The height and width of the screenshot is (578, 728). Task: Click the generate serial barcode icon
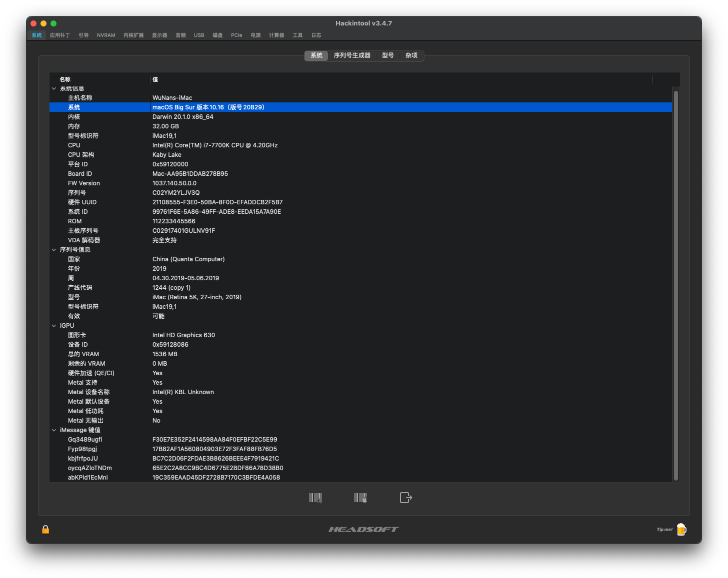click(x=315, y=498)
